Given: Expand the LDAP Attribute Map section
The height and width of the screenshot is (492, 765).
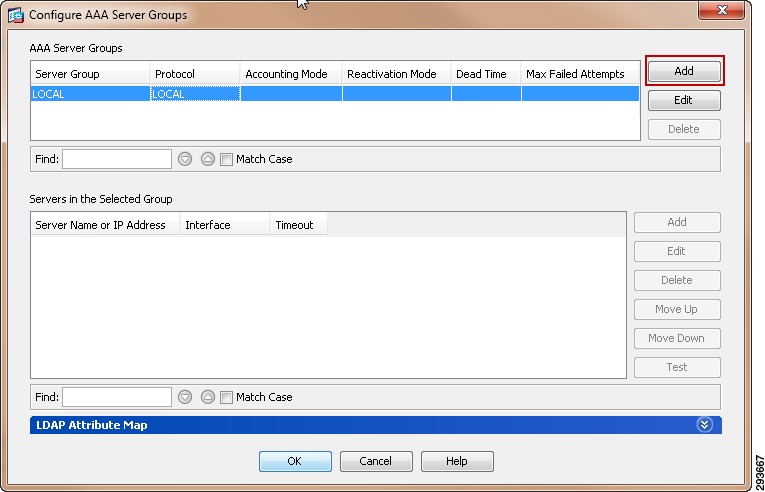Looking at the screenshot, I should pyautogui.click(x=704, y=425).
